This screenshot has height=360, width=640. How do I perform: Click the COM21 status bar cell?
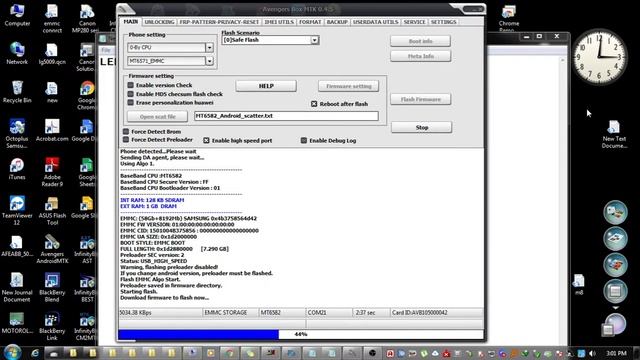click(x=329, y=313)
